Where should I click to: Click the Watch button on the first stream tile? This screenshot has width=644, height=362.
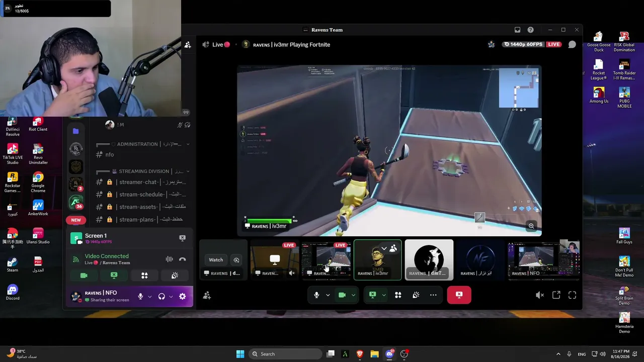tap(216, 260)
